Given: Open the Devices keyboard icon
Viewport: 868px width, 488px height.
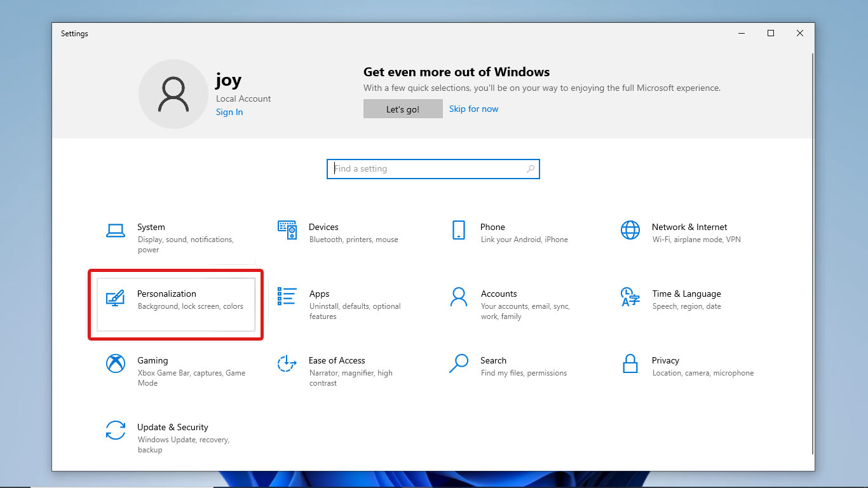Looking at the screenshot, I should tap(287, 230).
